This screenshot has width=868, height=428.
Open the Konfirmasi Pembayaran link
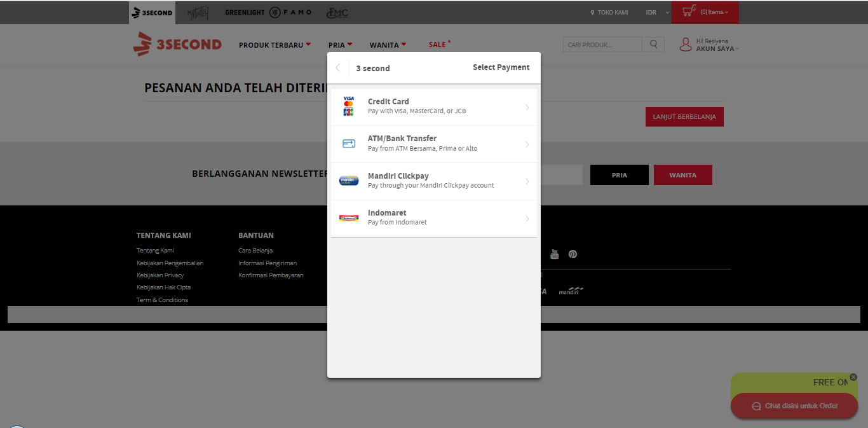271,275
